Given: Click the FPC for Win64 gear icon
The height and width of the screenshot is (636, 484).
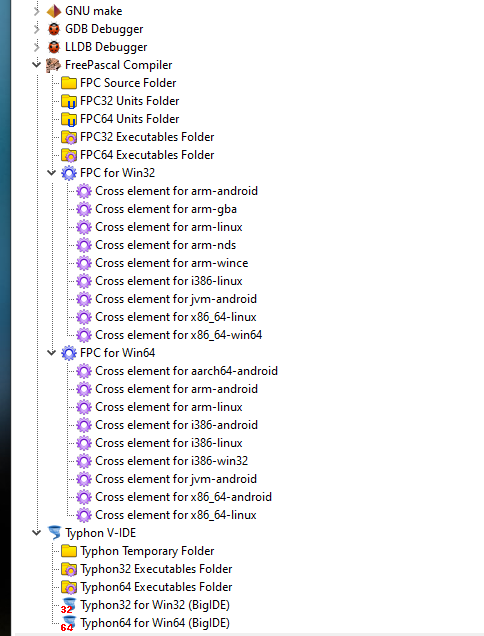Looking at the screenshot, I should (69, 353).
